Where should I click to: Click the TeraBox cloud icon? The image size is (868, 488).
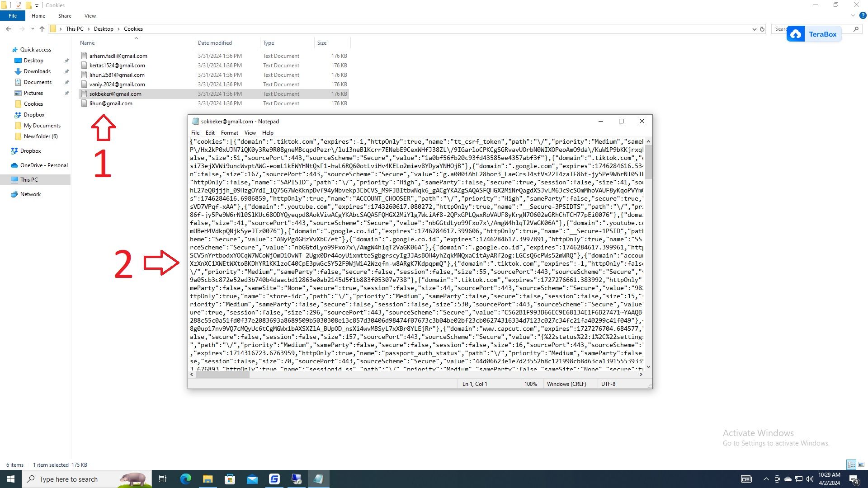(796, 34)
